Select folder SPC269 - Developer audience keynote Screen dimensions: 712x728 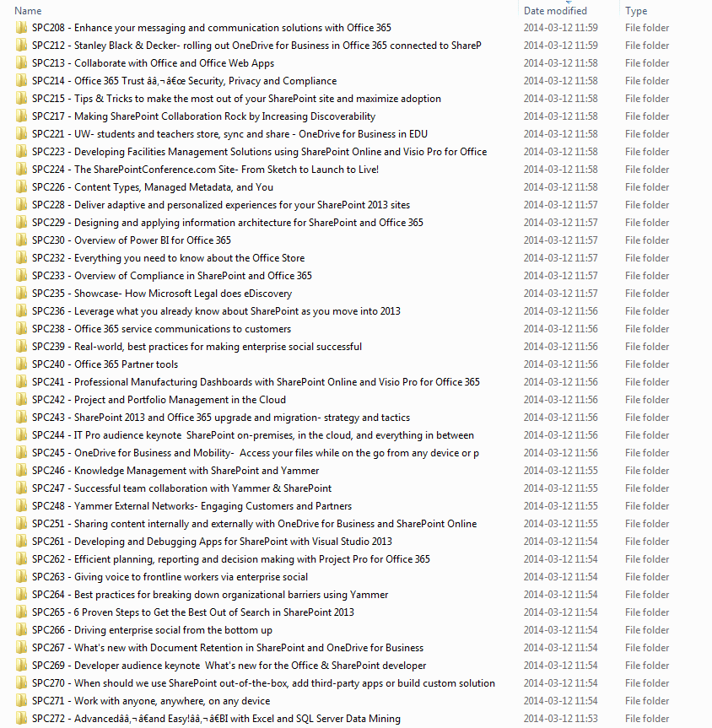pyautogui.click(x=229, y=666)
